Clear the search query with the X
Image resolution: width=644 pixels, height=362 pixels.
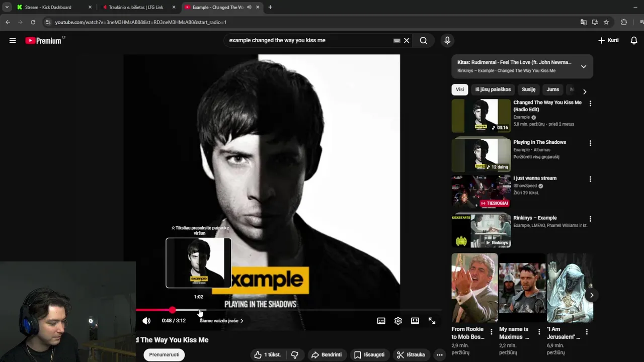(x=407, y=40)
